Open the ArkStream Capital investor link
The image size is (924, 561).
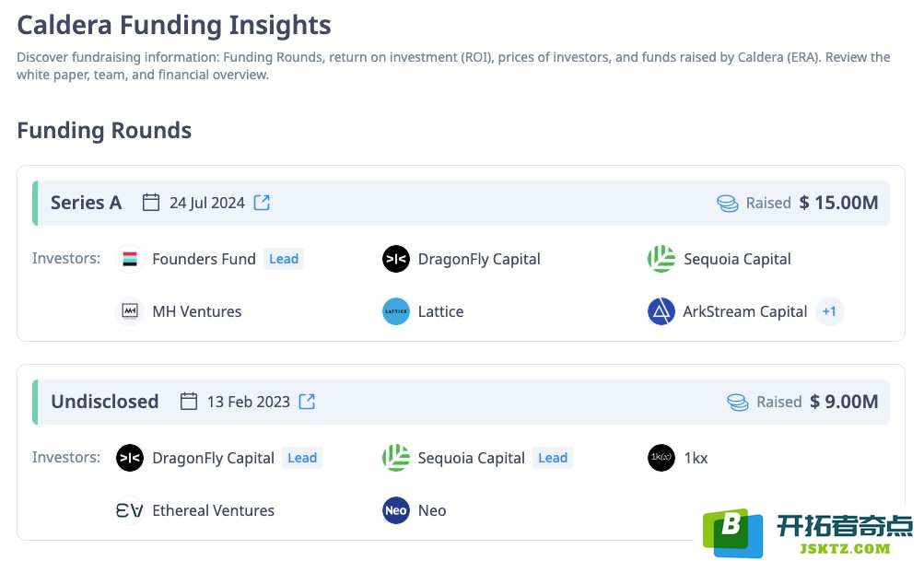745,311
